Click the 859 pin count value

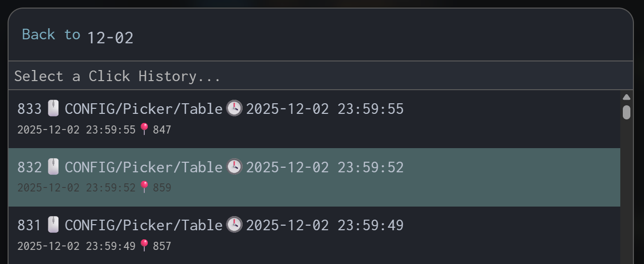coord(162,188)
